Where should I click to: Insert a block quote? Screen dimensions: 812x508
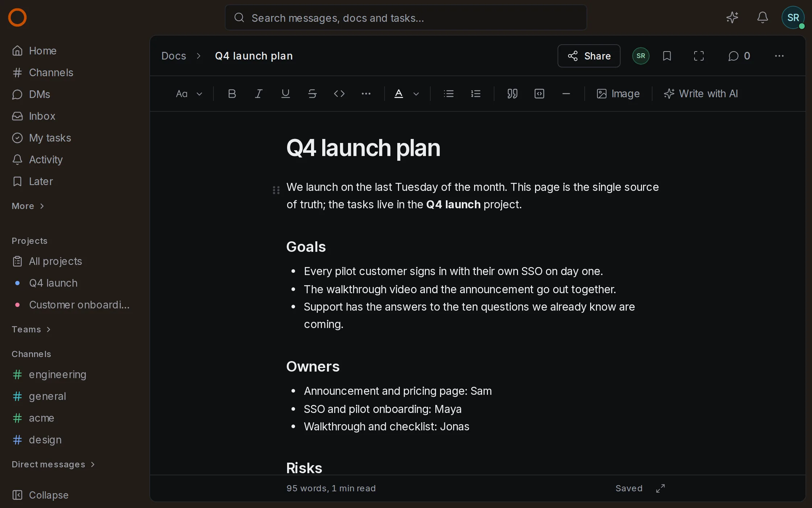click(513, 94)
